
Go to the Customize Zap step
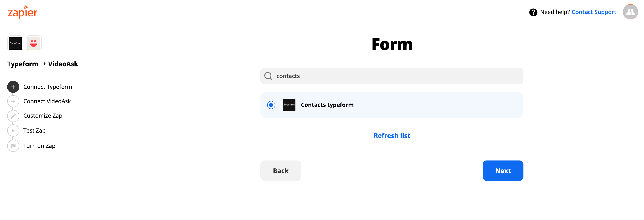(43, 116)
